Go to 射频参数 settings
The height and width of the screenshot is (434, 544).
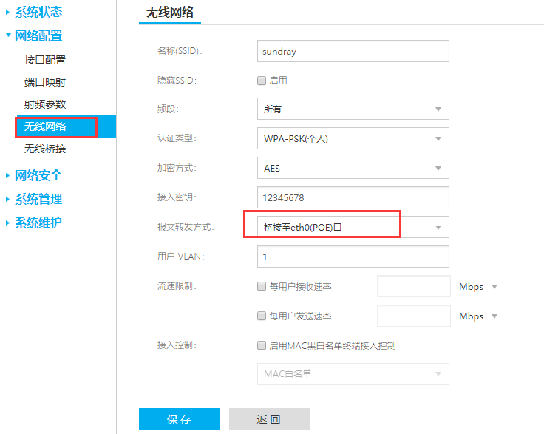[45, 104]
